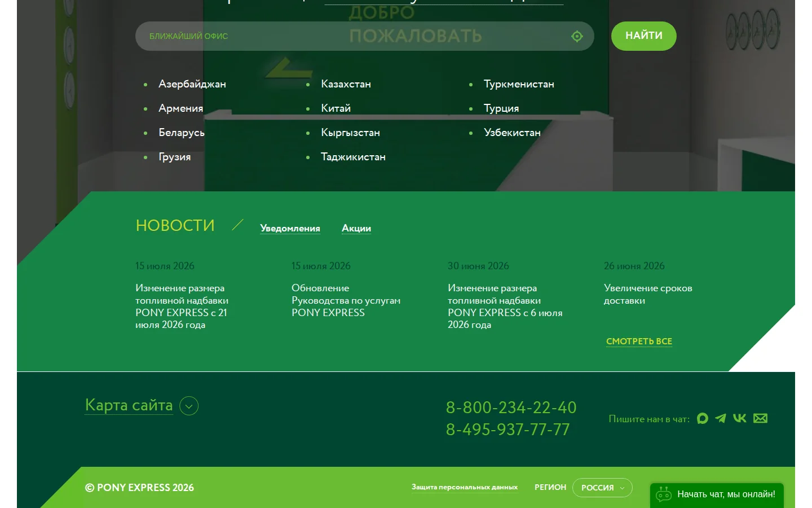The width and height of the screenshot is (812, 508).
Task: Click phone number 8-495-937-77-77
Action: [x=508, y=429]
